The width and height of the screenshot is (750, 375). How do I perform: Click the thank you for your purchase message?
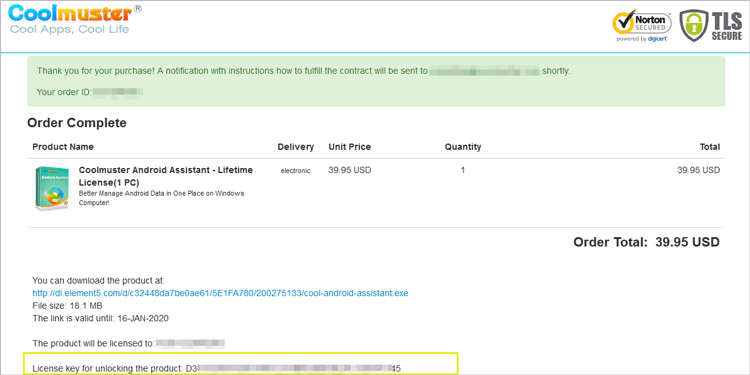[303, 71]
